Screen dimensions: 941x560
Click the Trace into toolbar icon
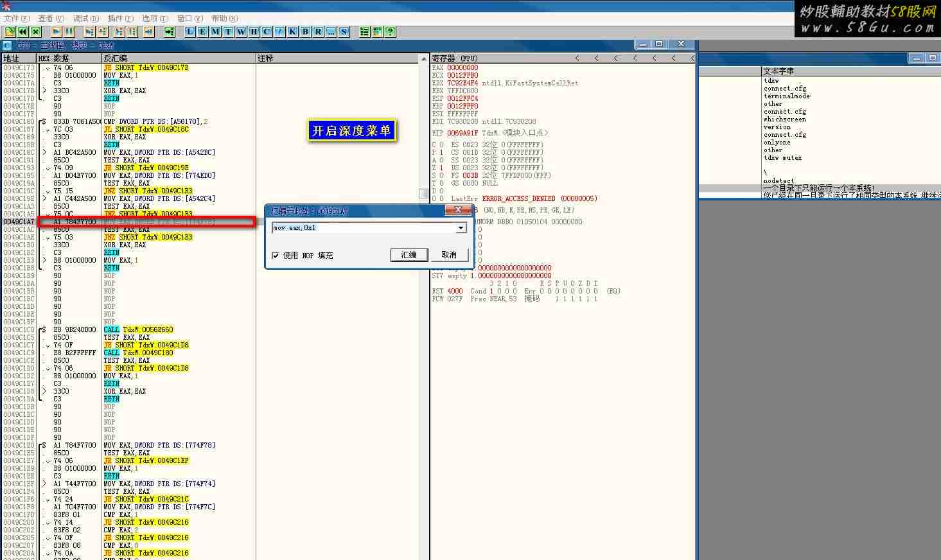click(119, 31)
